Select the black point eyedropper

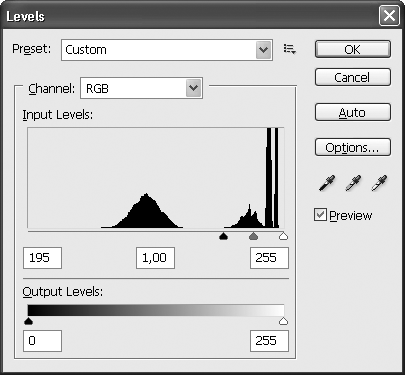[x=327, y=183]
